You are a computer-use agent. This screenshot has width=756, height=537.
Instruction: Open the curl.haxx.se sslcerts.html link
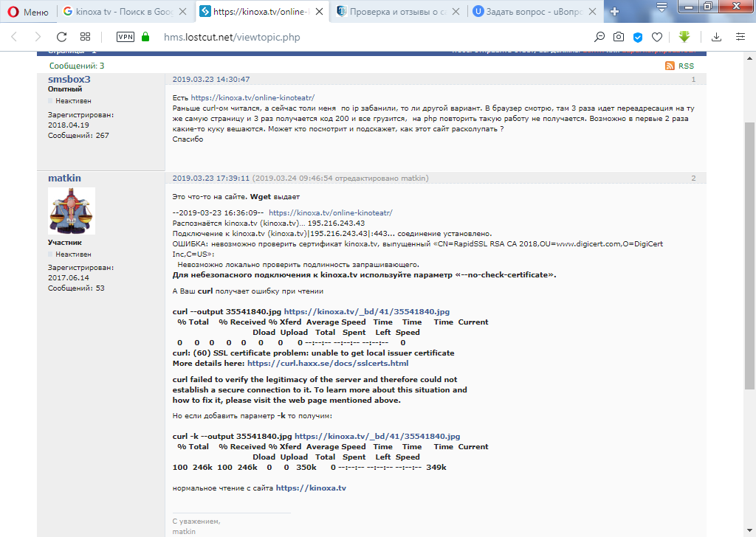click(328, 363)
